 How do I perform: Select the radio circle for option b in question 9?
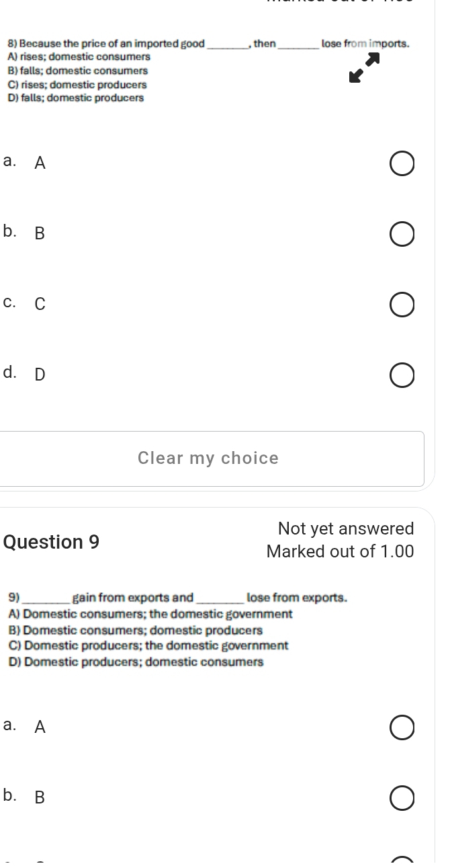[402, 798]
